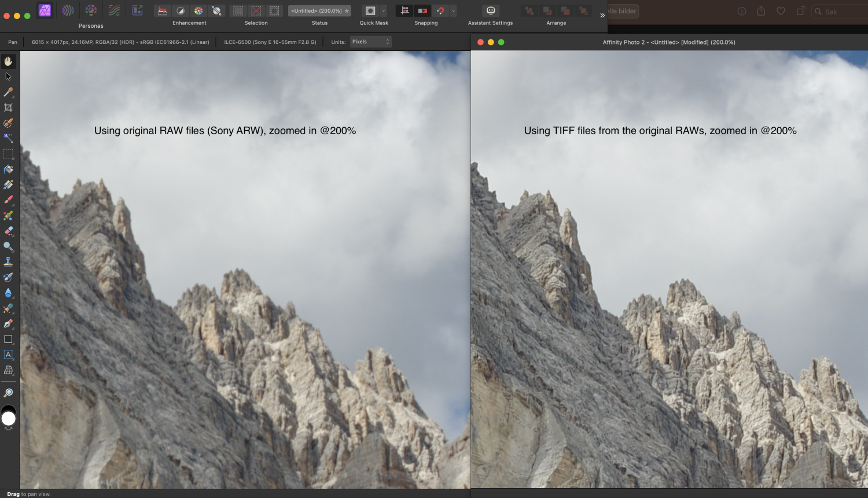Select the Paint Brush tool

pyautogui.click(x=8, y=200)
